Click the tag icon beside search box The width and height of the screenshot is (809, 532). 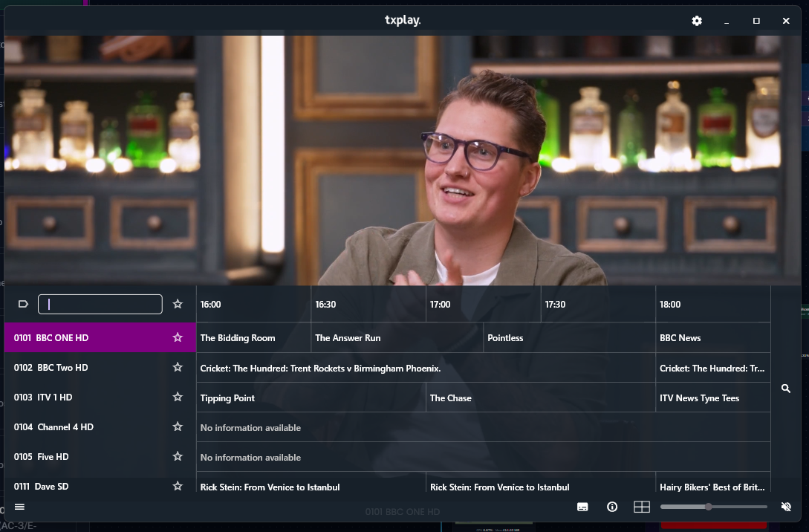point(23,304)
